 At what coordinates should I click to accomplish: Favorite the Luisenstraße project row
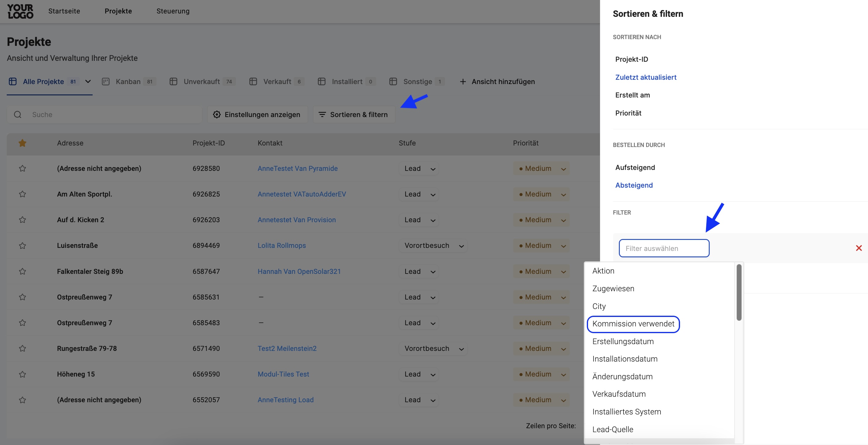[x=22, y=246]
